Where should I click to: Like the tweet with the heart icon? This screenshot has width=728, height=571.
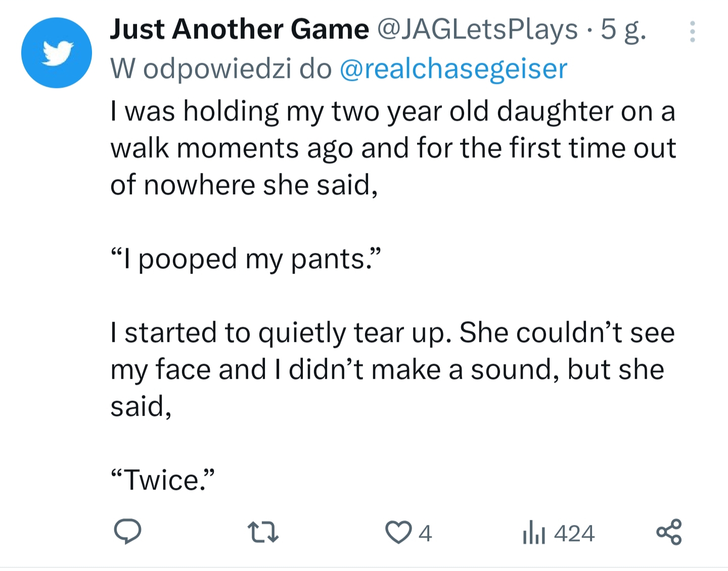pos(398,533)
